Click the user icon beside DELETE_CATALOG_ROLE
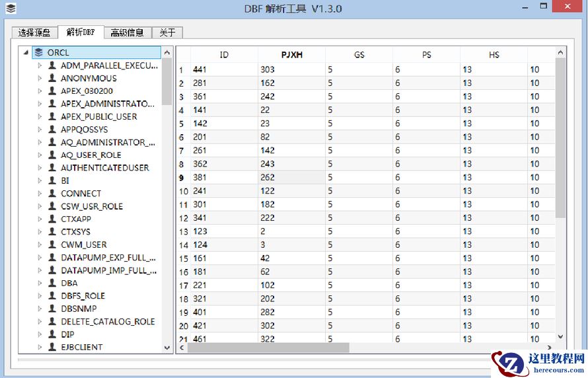 click(x=52, y=321)
